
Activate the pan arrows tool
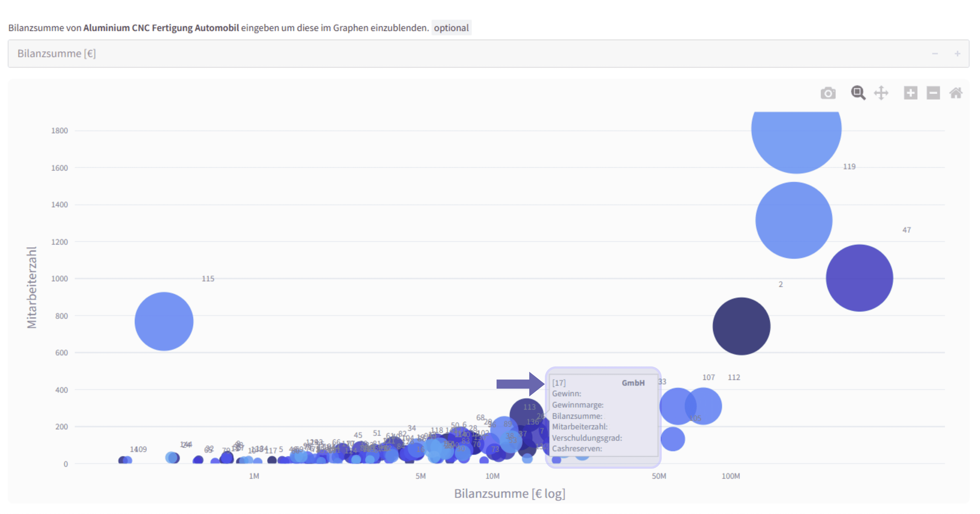point(881,93)
